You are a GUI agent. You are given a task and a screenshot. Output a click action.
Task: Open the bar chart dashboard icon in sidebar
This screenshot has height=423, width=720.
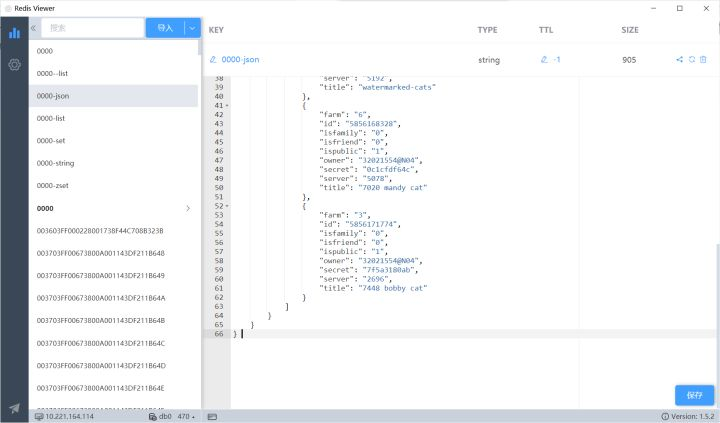[14, 32]
